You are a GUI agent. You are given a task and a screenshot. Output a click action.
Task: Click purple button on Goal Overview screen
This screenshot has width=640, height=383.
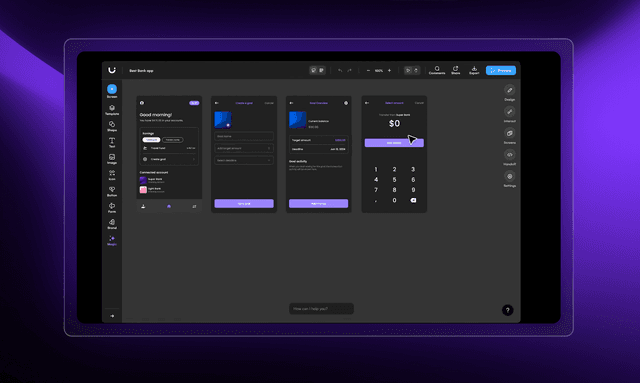[x=318, y=203]
